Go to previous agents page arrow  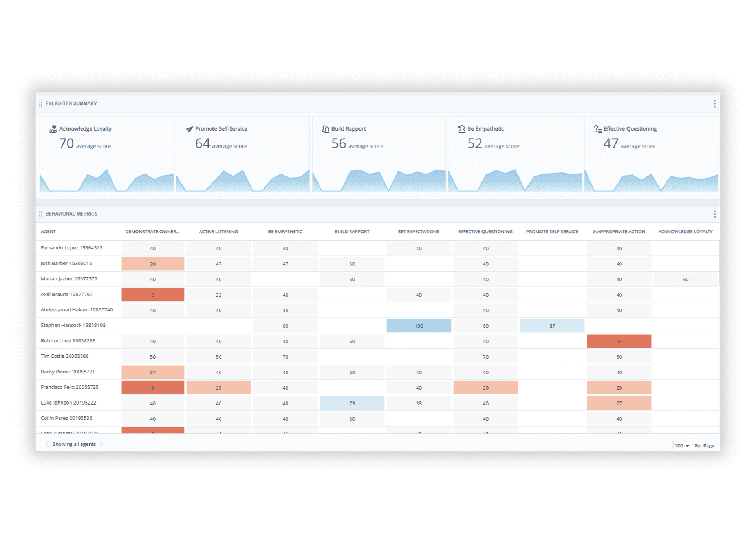pos(47,444)
